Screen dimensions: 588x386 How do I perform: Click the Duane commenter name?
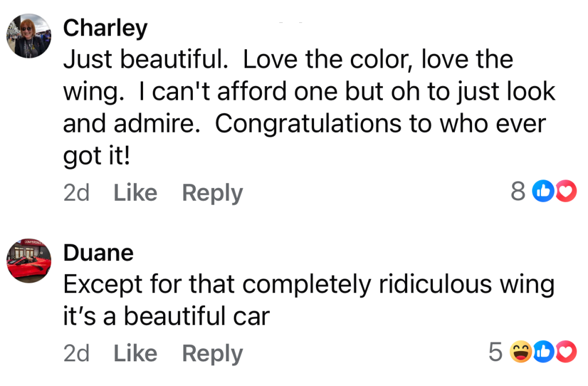pos(98,253)
